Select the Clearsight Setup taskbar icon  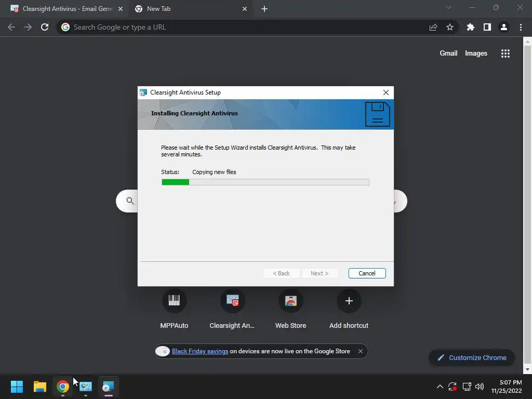point(108,387)
